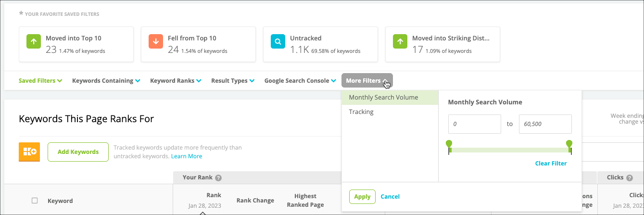The height and width of the screenshot is (215, 644).
Task: Open the Learn More link
Action: [187, 156]
